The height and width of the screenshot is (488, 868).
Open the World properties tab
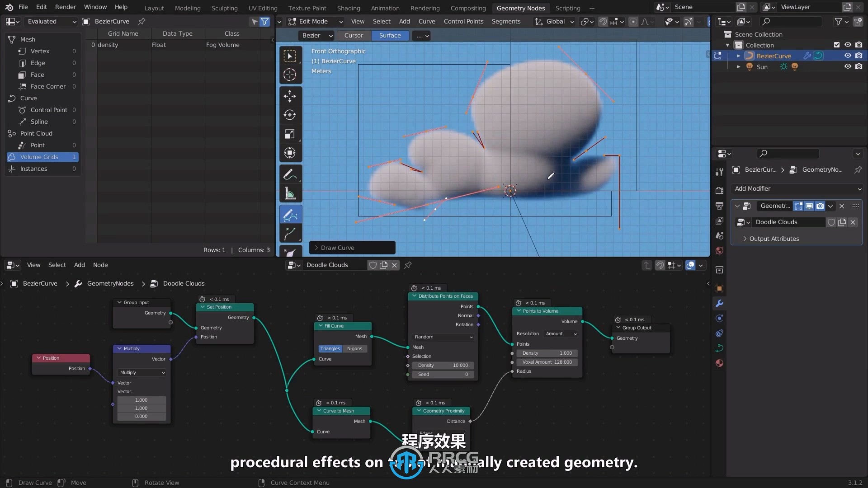click(x=719, y=250)
